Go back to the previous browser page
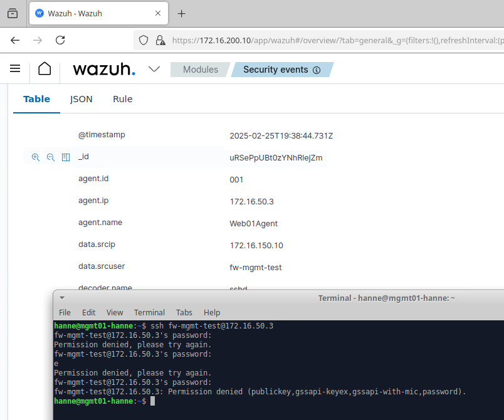Image resolution: width=504 pixels, height=420 pixels. point(15,40)
